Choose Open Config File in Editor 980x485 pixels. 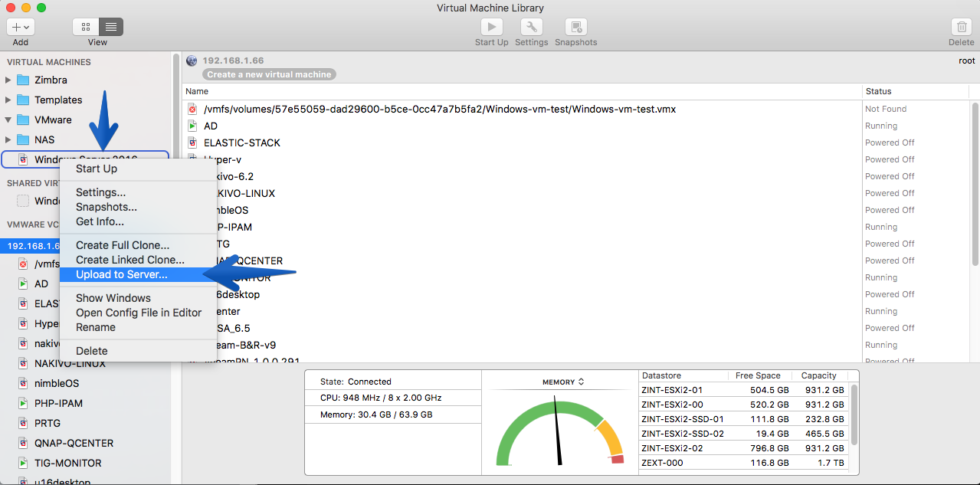tap(138, 313)
